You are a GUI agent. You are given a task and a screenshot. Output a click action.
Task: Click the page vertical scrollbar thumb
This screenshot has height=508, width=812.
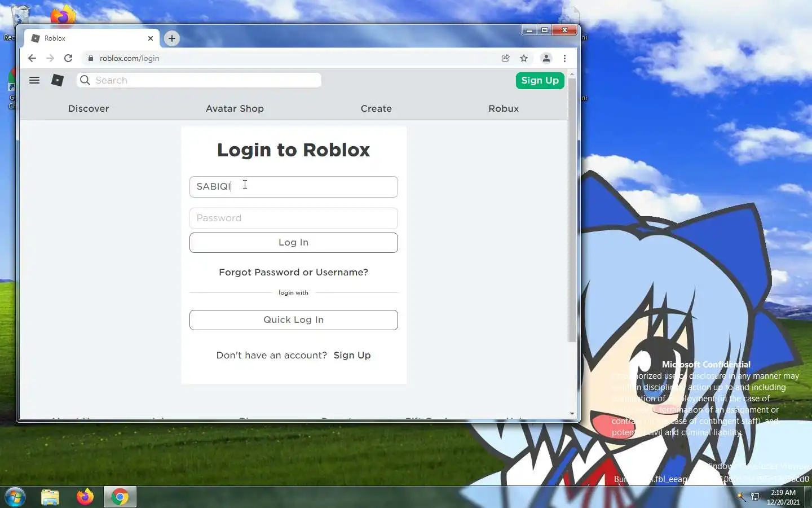tap(572, 210)
